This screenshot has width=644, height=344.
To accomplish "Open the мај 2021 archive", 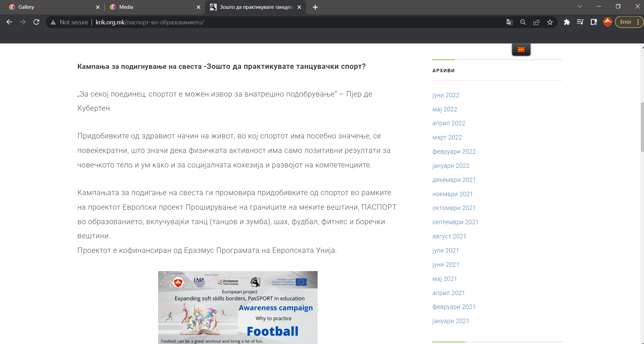I will 444,279.
